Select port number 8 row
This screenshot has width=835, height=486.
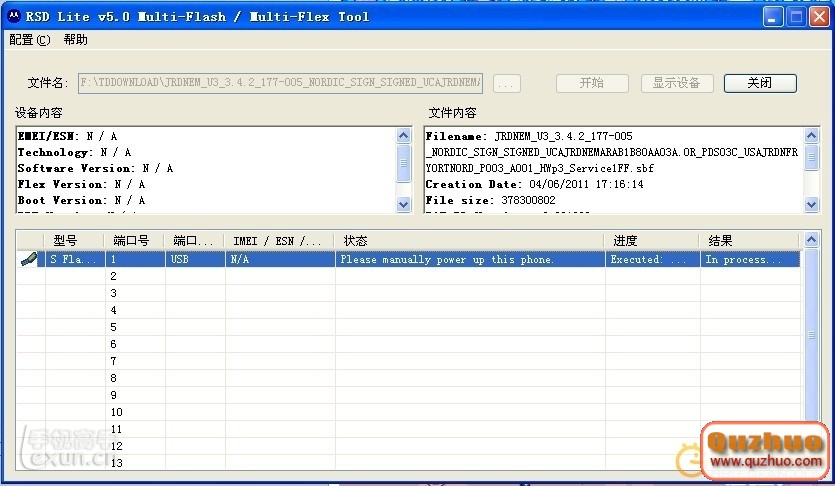(x=408, y=378)
